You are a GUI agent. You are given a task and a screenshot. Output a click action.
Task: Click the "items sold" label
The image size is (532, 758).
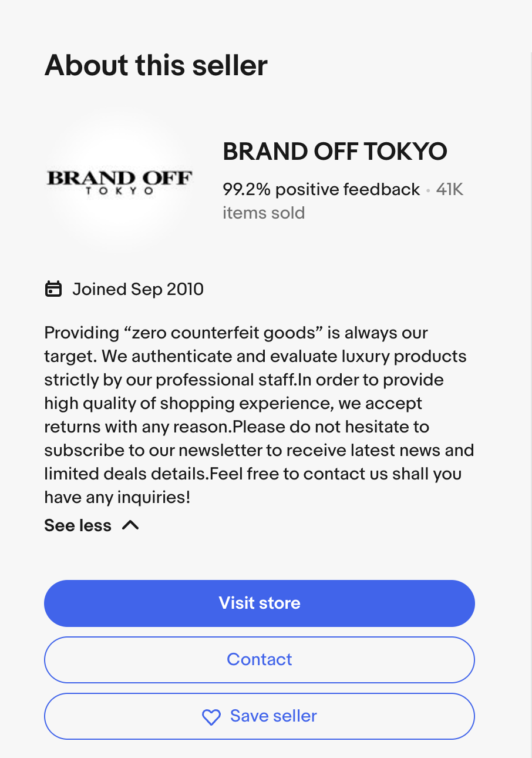pyautogui.click(x=264, y=213)
